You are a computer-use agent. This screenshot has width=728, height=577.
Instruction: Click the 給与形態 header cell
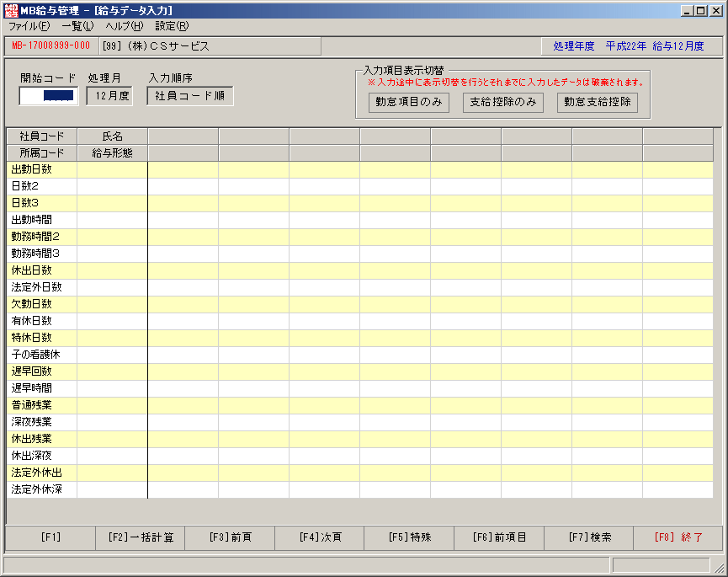113,152
